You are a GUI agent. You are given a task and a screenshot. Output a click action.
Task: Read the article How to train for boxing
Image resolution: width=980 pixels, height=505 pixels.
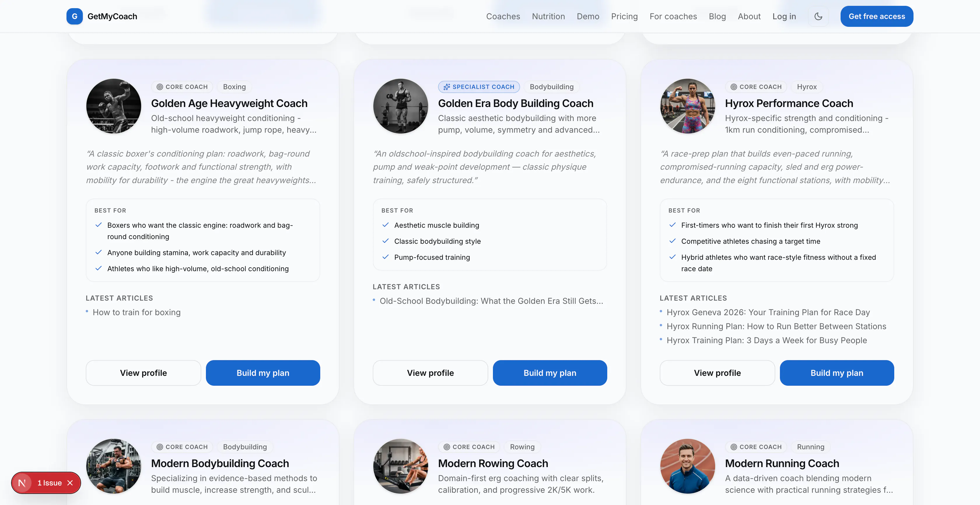[136, 312]
